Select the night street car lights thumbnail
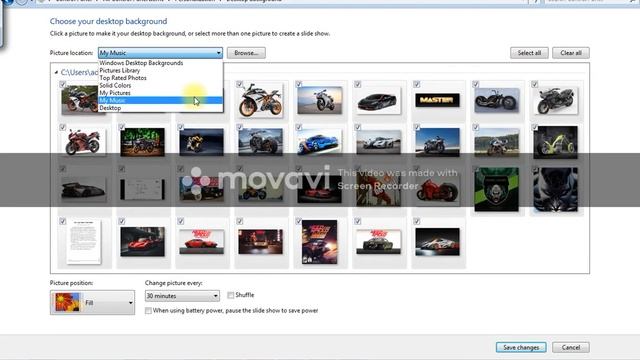The height and width of the screenshot is (360, 640). (261, 241)
